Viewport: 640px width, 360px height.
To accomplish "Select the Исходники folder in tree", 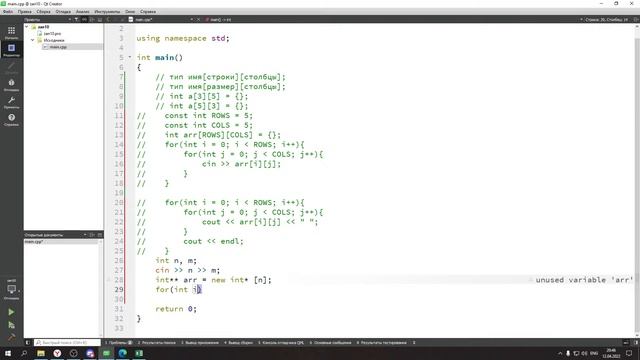I will click(x=53, y=40).
